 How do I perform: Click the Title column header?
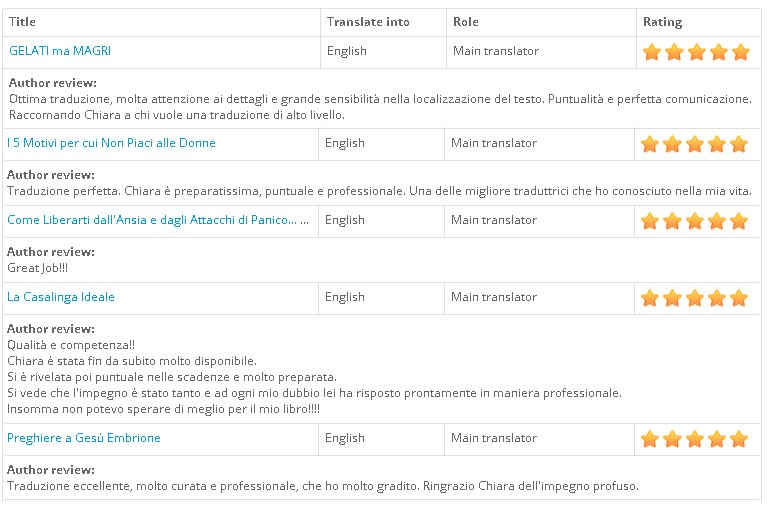pyautogui.click(x=22, y=22)
